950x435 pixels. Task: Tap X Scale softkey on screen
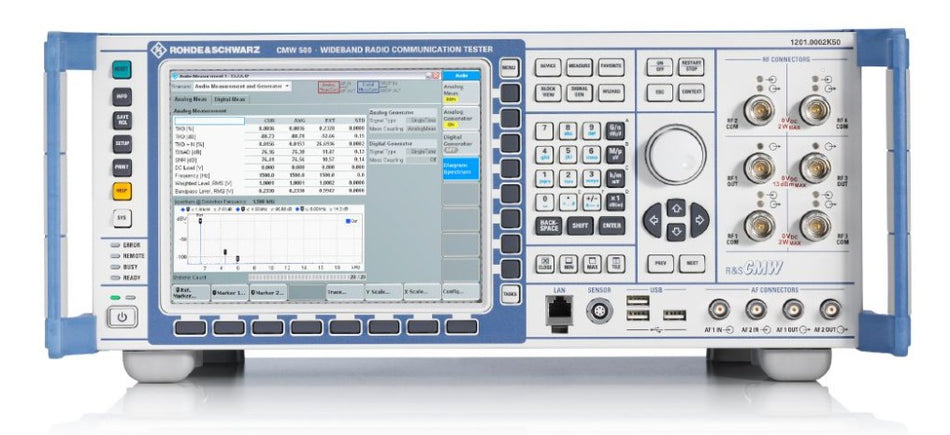[422, 292]
